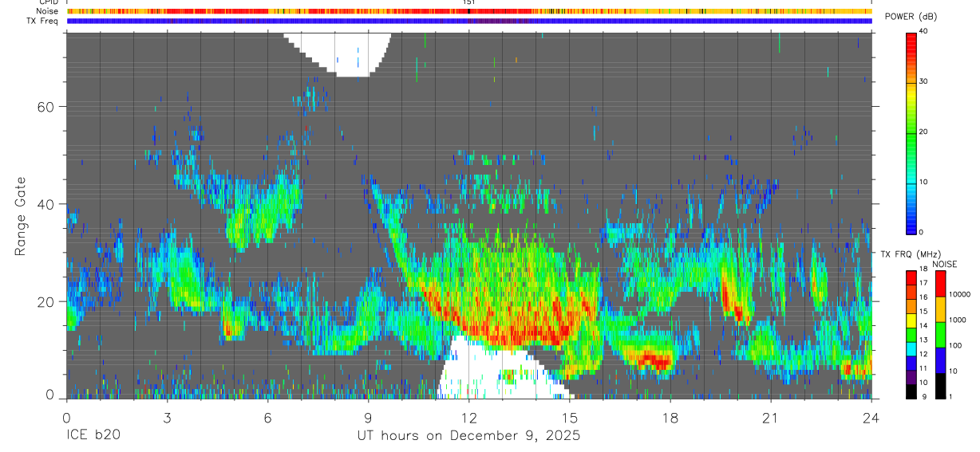The image size is (980, 452).
Task: Click hour 15 on the UT axis
Action: click(x=570, y=417)
